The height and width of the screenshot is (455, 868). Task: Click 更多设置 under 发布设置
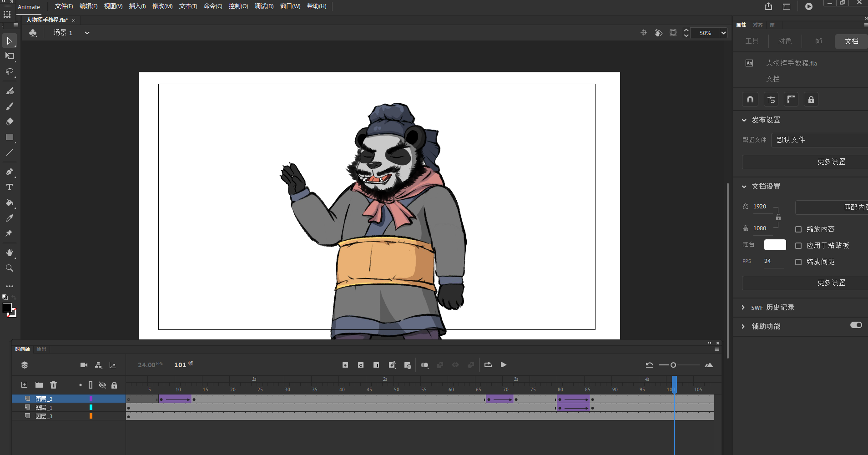pyautogui.click(x=805, y=162)
